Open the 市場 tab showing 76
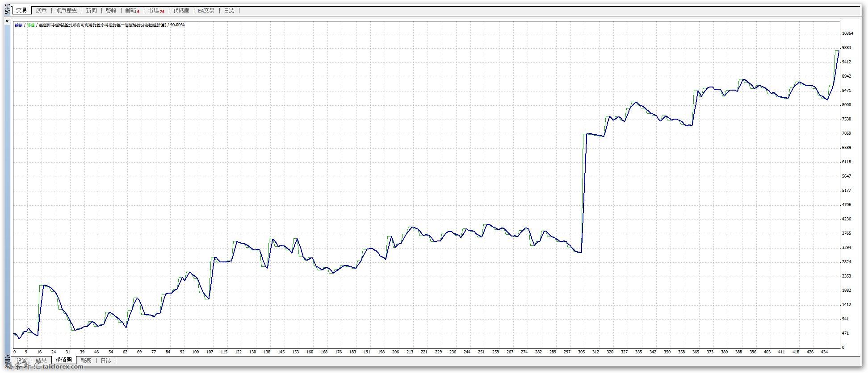The image size is (868, 373). 156,10
